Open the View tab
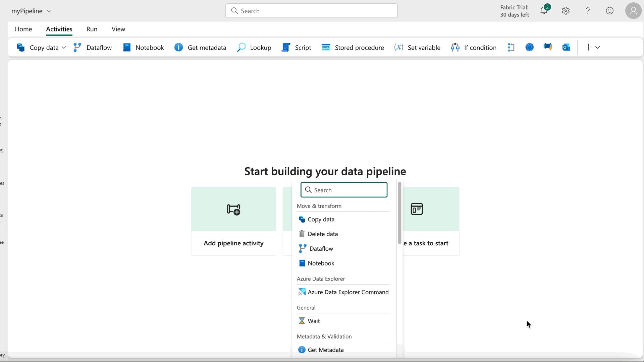This screenshot has width=644, height=362. pyautogui.click(x=118, y=29)
